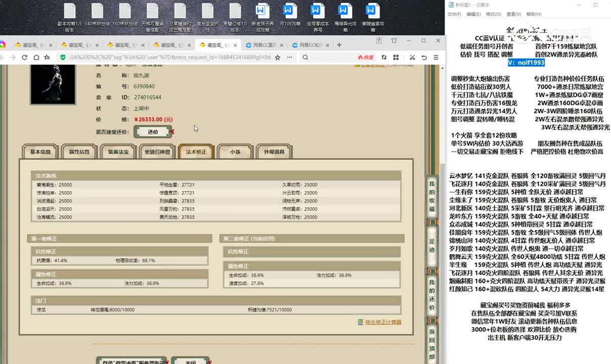Click the browser home icon
The height and width of the screenshot is (364, 611).
coord(36,58)
